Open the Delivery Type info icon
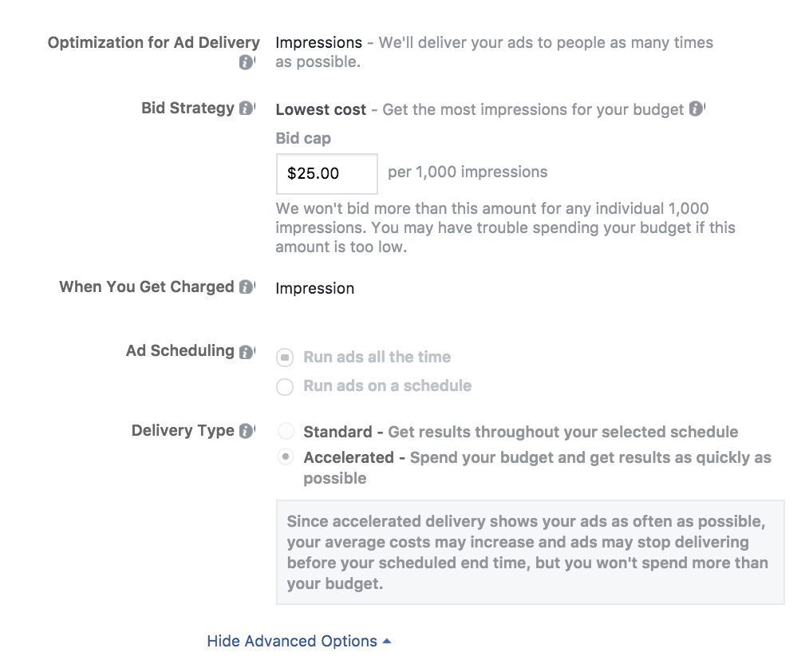 (247, 431)
